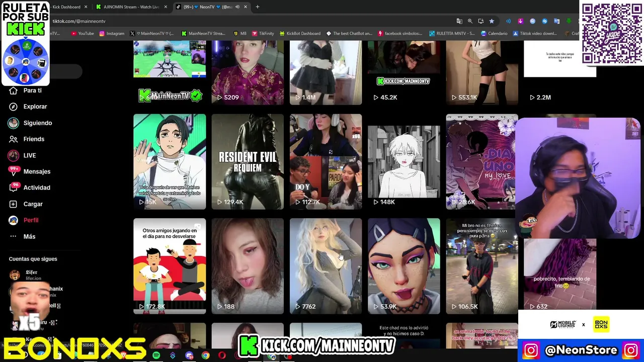This screenshot has width=644, height=362.
Task: Open the video with 1.4M views
Action: pyautogui.click(x=326, y=73)
